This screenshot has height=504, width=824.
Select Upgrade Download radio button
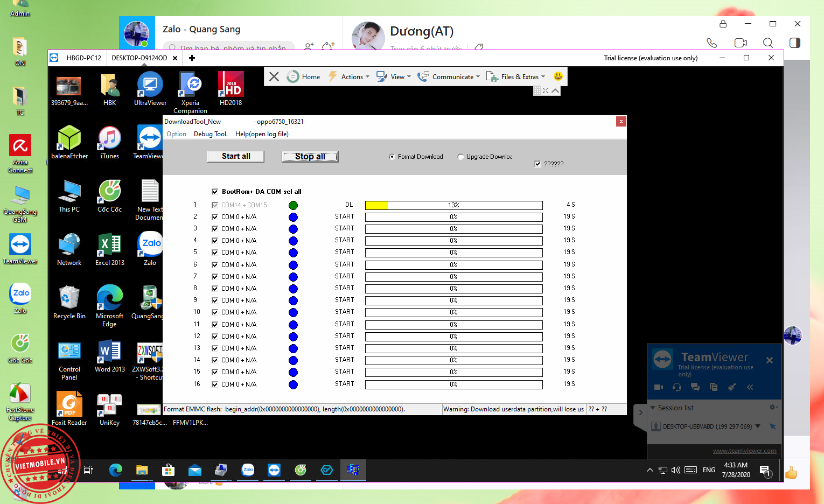click(x=460, y=157)
